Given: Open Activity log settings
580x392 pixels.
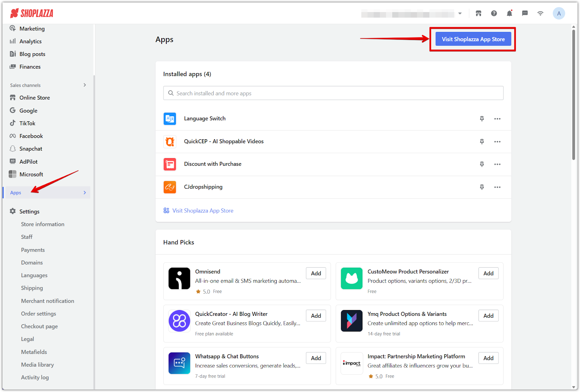Looking at the screenshot, I should [x=35, y=377].
